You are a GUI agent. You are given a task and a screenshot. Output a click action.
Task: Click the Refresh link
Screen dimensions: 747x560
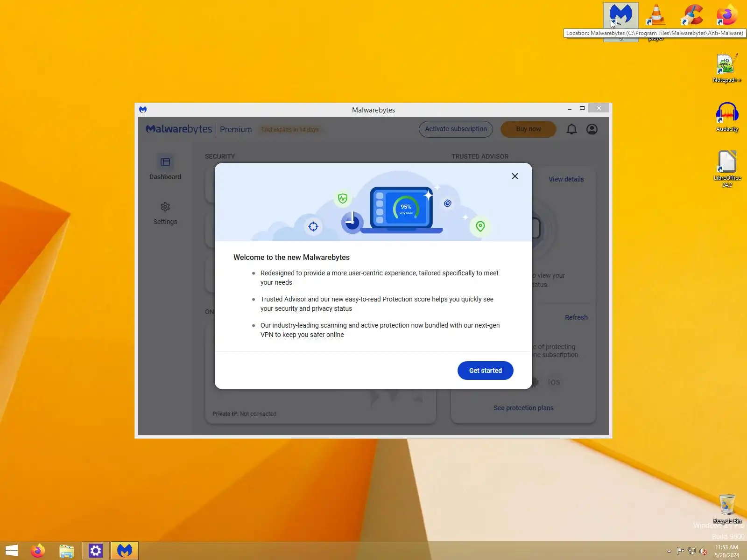click(576, 317)
